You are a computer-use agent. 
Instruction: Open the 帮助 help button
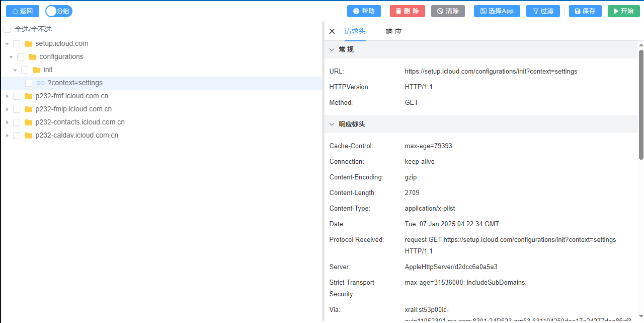tap(364, 11)
